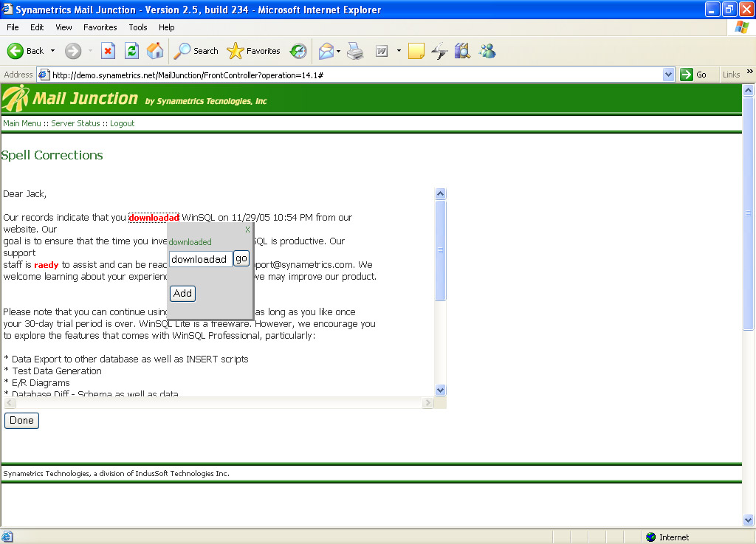
Task: Expand the Edit with Word dropdown arrow
Action: click(399, 51)
